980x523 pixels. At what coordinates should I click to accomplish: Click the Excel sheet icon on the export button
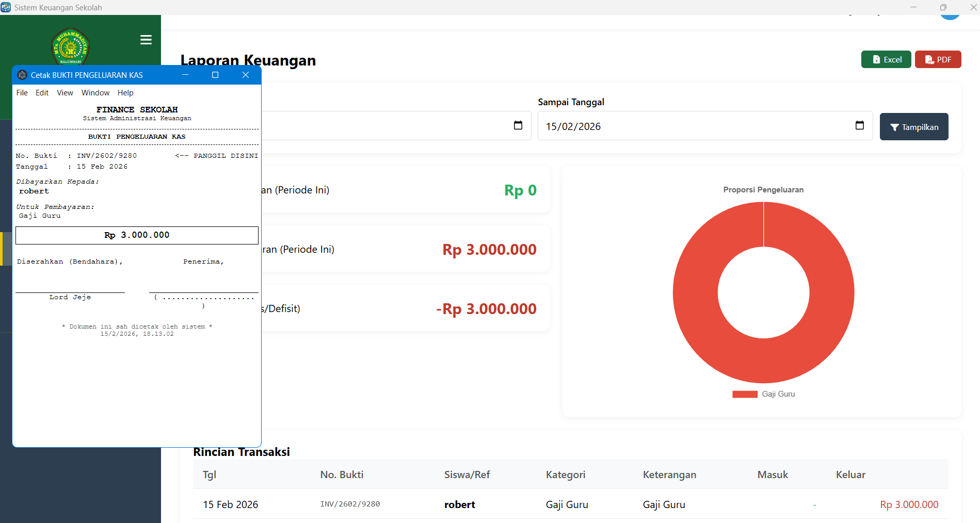tap(876, 59)
